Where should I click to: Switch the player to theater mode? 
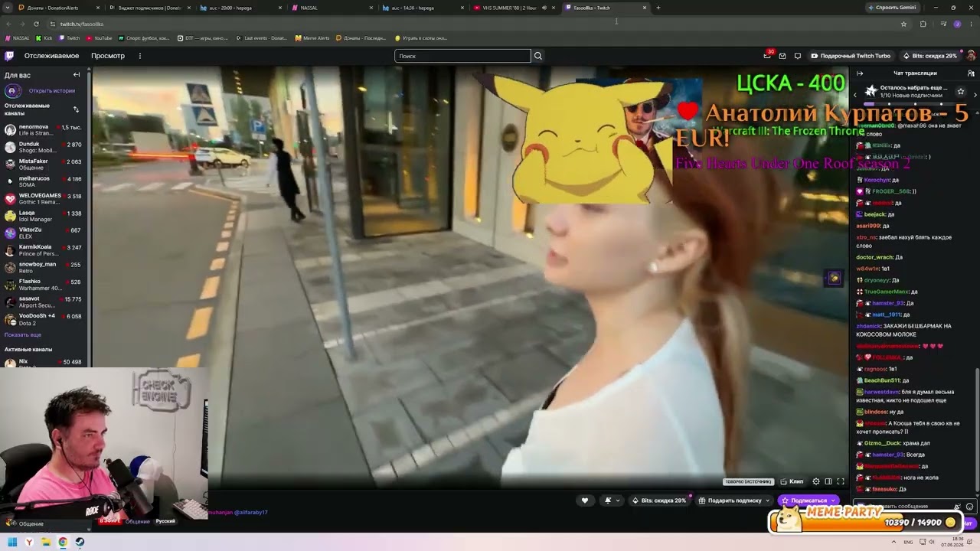tap(828, 481)
